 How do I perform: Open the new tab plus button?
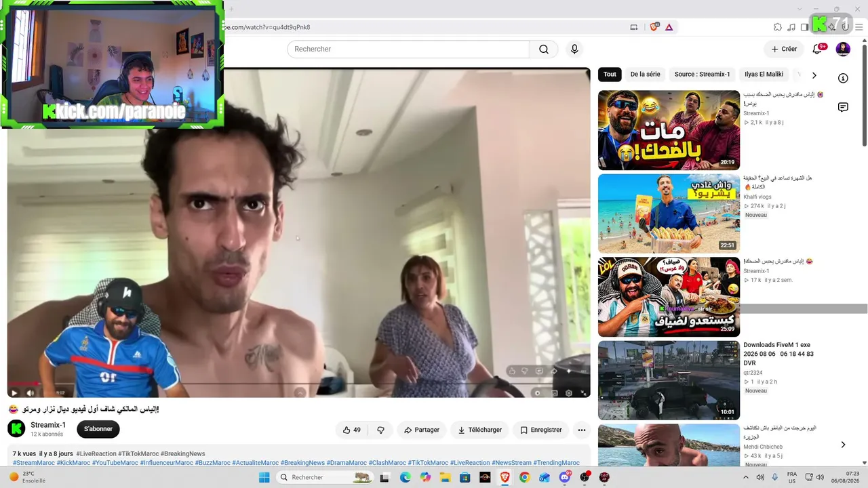click(231, 9)
